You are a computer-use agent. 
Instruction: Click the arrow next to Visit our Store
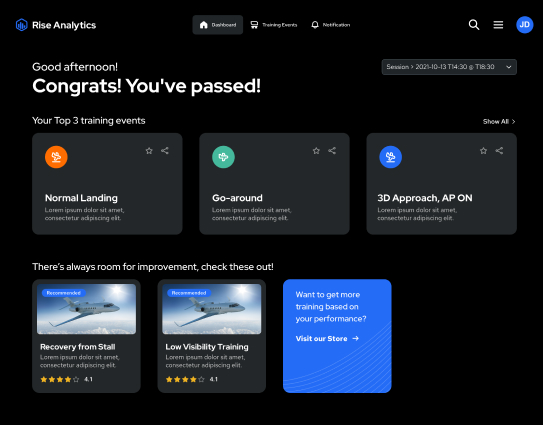click(356, 338)
